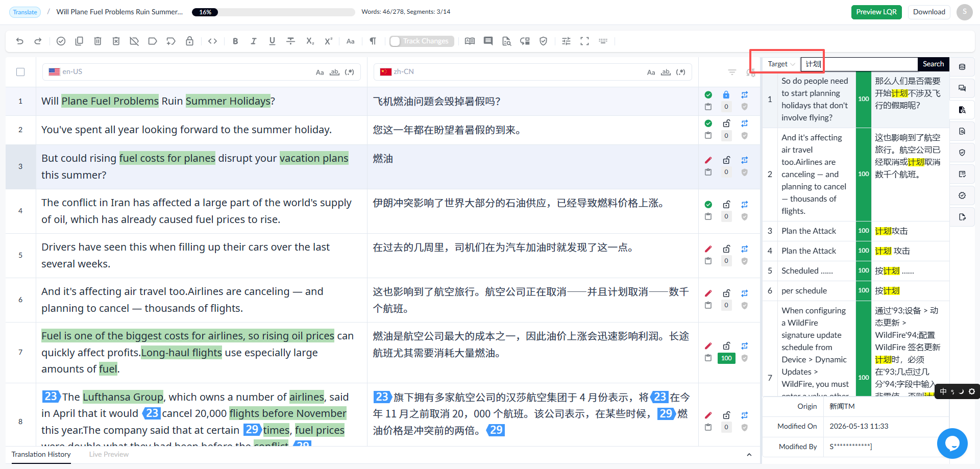Tick the select-all segments checkbox
Viewport: 980px width, 469px height.
20,72
